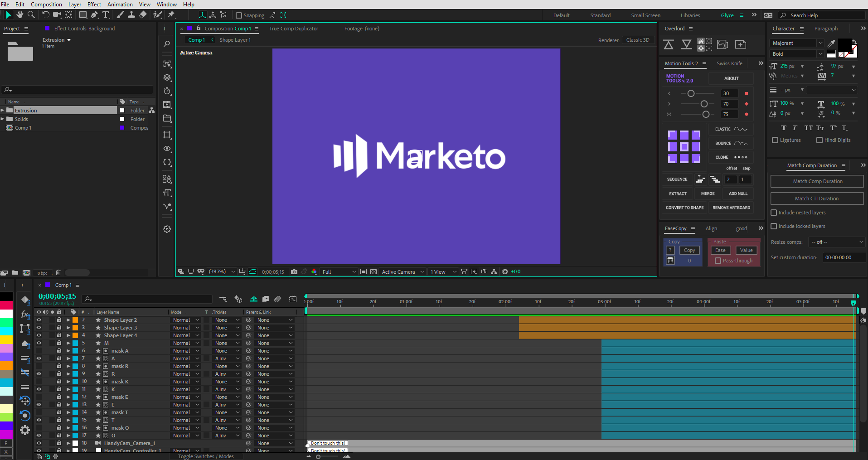Click the black fill color swatch in Character
The height and width of the screenshot is (460, 868).
pos(844,45)
